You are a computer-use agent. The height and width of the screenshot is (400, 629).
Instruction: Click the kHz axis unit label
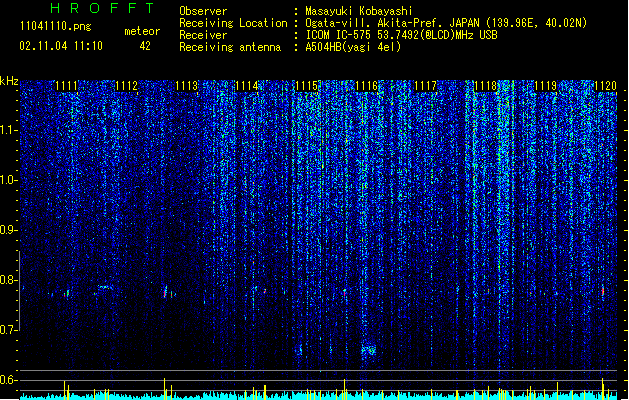9,81
